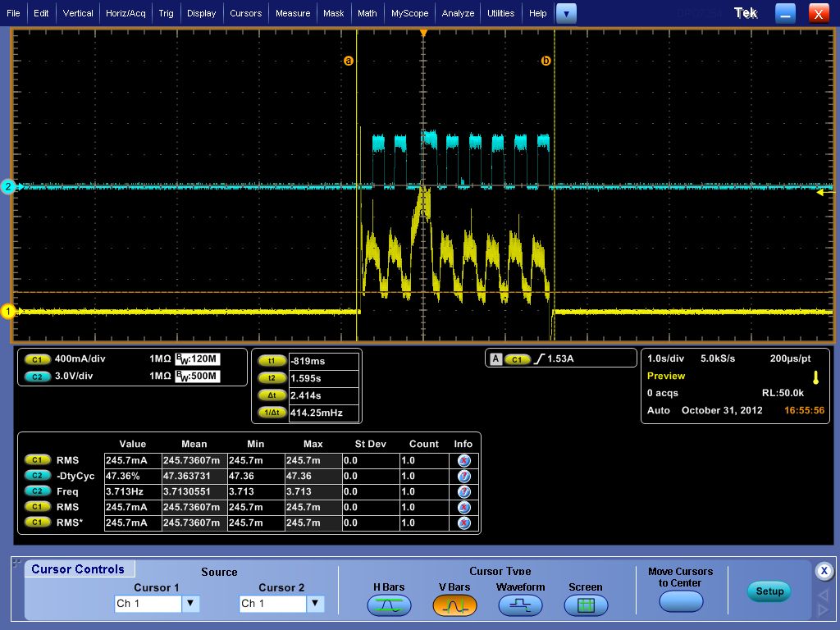Open the Cursor 1 source dropdown

click(x=190, y=604)
